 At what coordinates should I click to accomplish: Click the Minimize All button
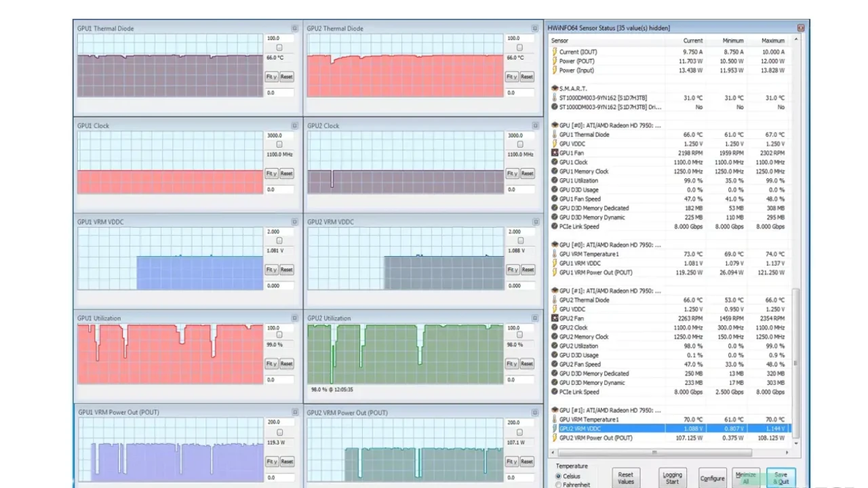pos(746,478)
